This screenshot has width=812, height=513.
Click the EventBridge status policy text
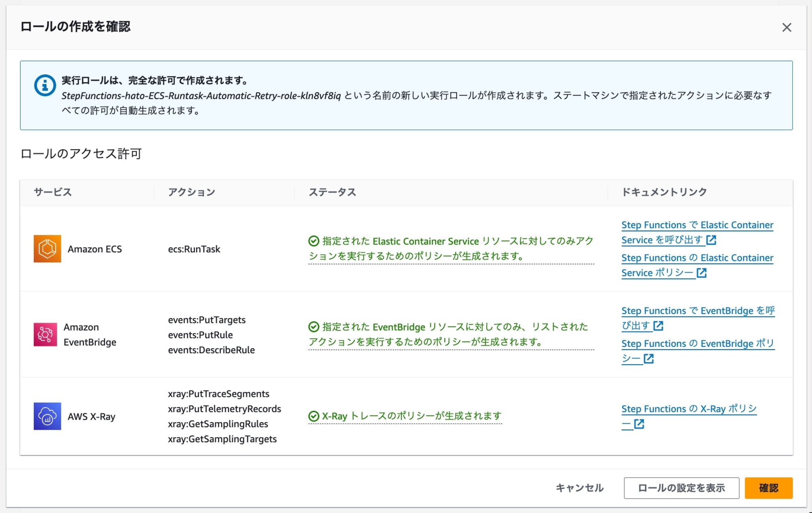(451, 334)
